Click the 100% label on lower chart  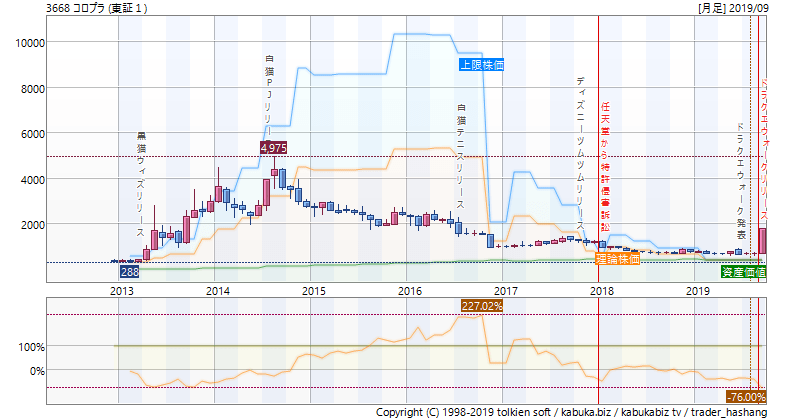(31, 347)
